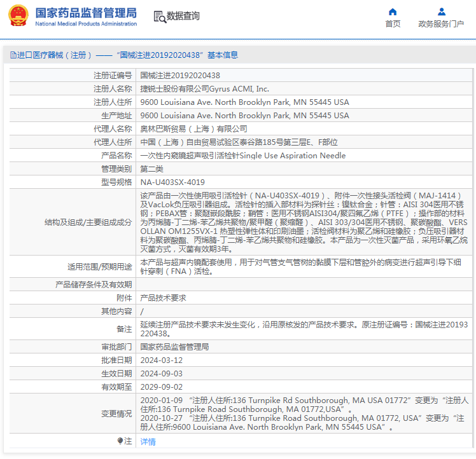Click the bulb icon next to 注
The image size is (476, 459).
(x=120, y=441)
